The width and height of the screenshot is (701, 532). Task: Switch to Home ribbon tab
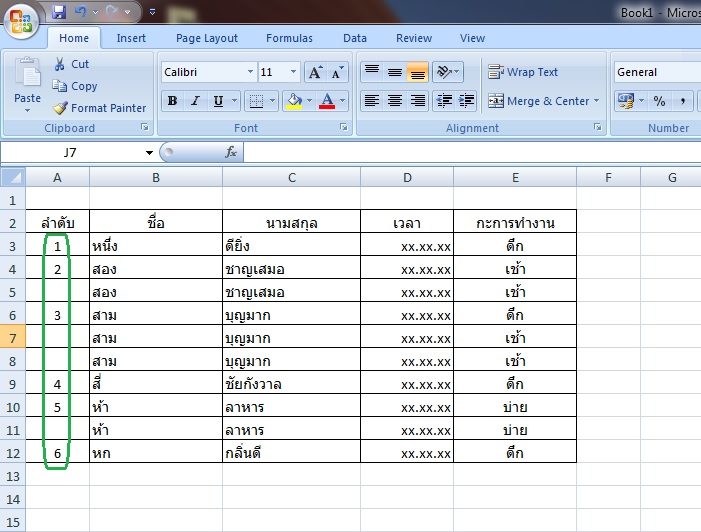pos(74,38)
